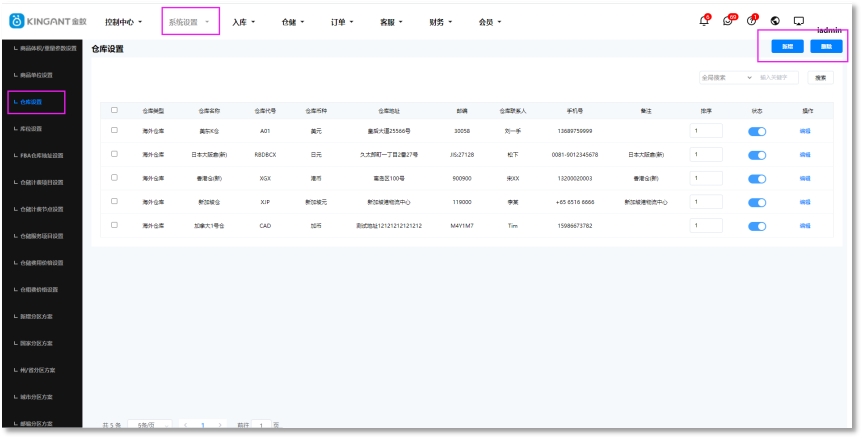The width and height of the screenshot is (862, 438).
Task: Select 库位设置 in the sidebar
Action: (x=32, y=129)
